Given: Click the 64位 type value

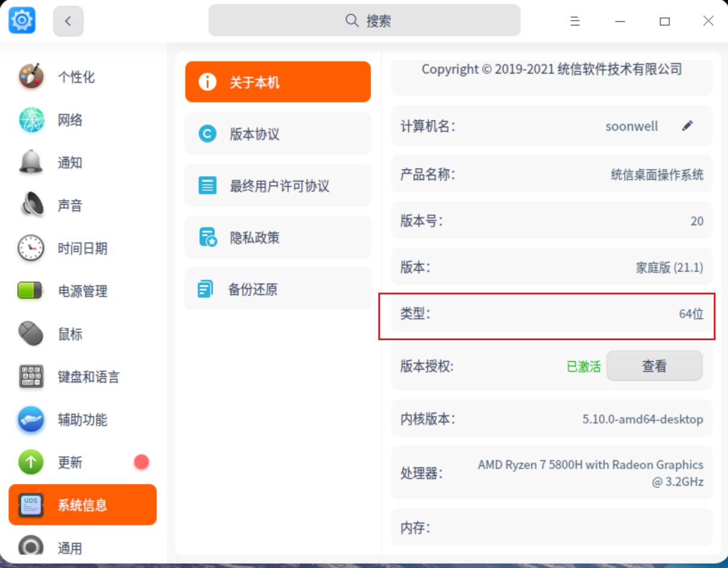Looking at the screenshot, I should coord(691,313).
